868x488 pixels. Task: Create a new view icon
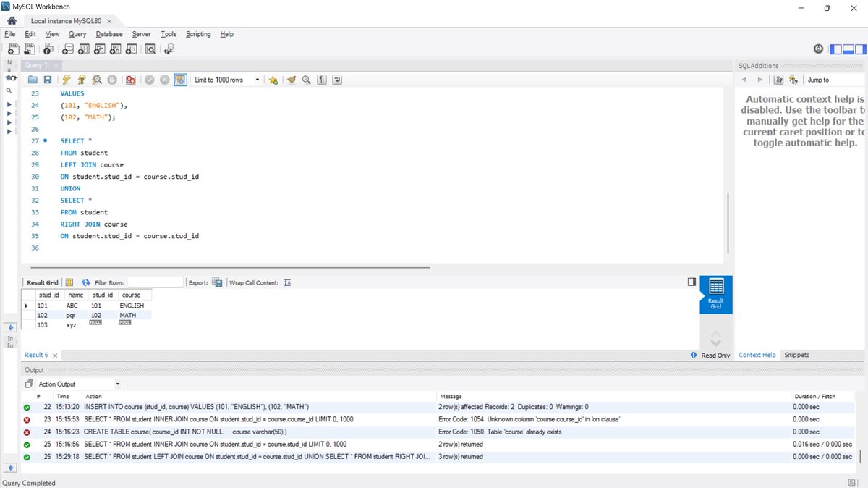pos(99,49)
